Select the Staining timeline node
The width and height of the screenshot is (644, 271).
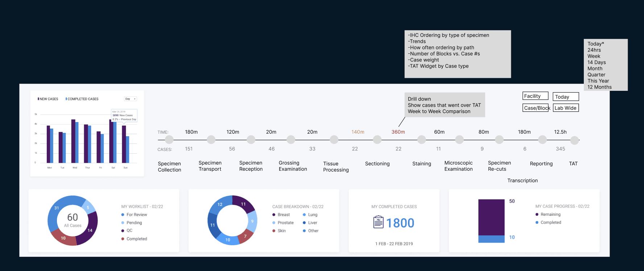[421, 139]
